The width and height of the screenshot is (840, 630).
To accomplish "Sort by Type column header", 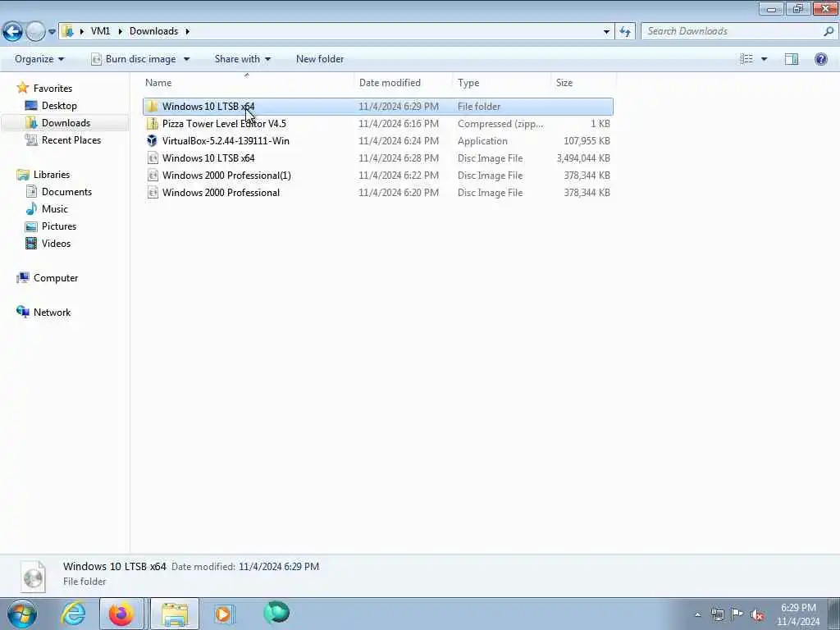I will click(501, 83).
